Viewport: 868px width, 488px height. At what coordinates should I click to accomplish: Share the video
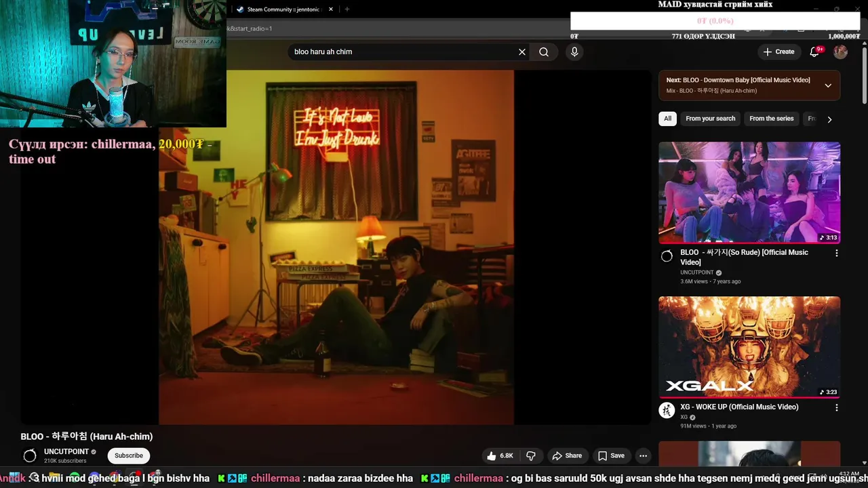pyautogui.click(x=567, y=455)
